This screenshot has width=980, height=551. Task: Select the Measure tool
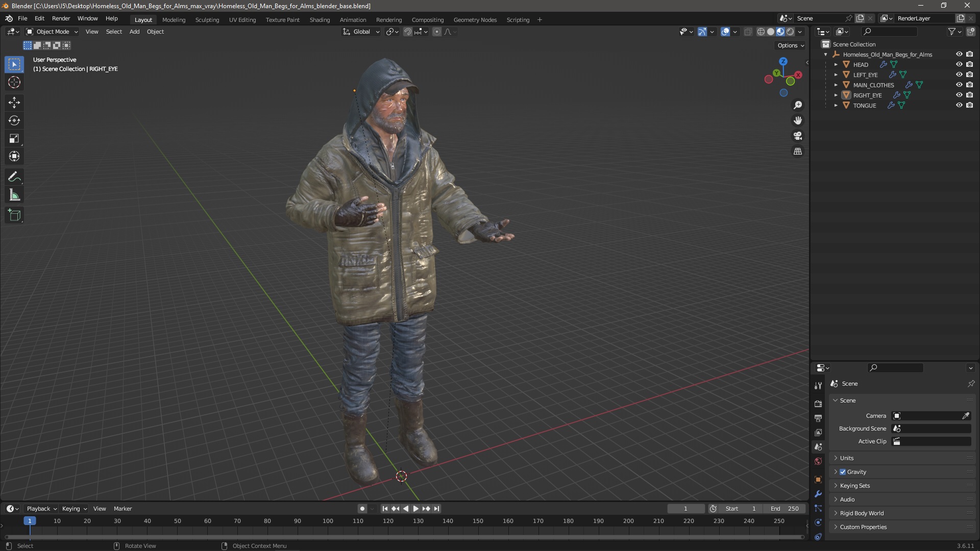click(14, 195)
